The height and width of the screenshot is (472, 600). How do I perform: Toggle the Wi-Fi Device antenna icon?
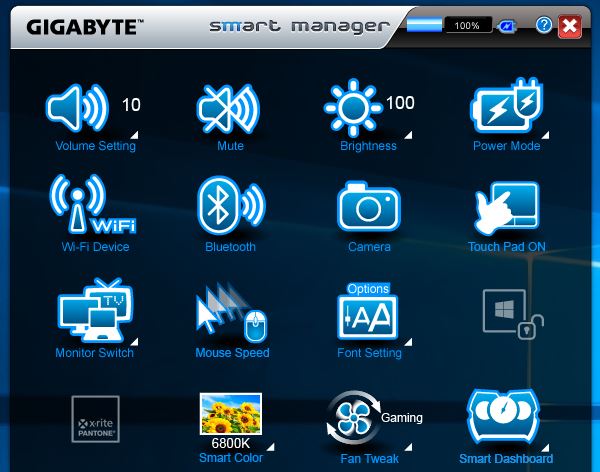(93, 204)
